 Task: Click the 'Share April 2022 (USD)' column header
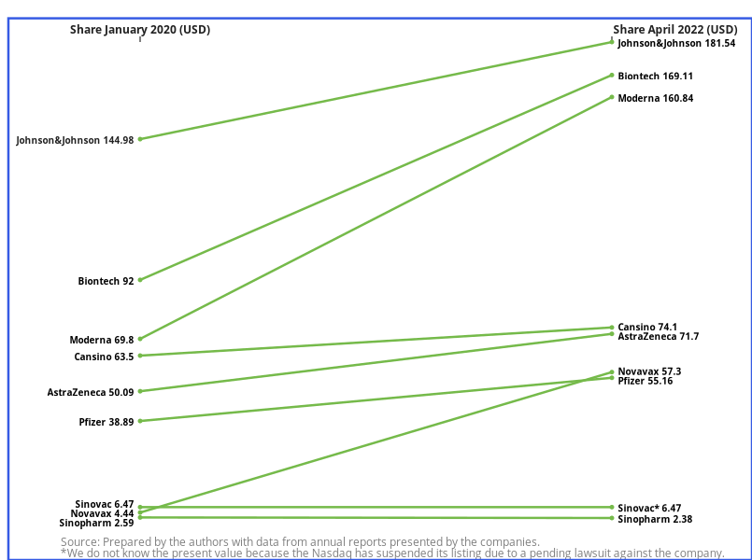coord(674,30)
